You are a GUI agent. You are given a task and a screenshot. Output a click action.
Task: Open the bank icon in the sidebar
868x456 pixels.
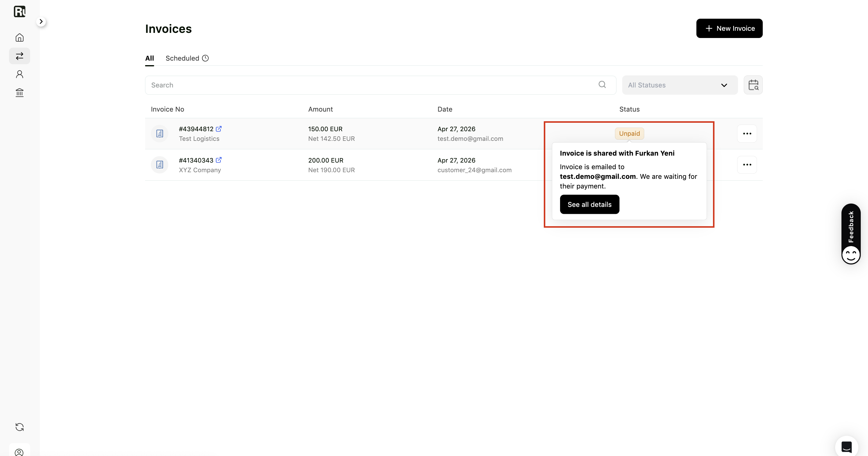[20, 92]
